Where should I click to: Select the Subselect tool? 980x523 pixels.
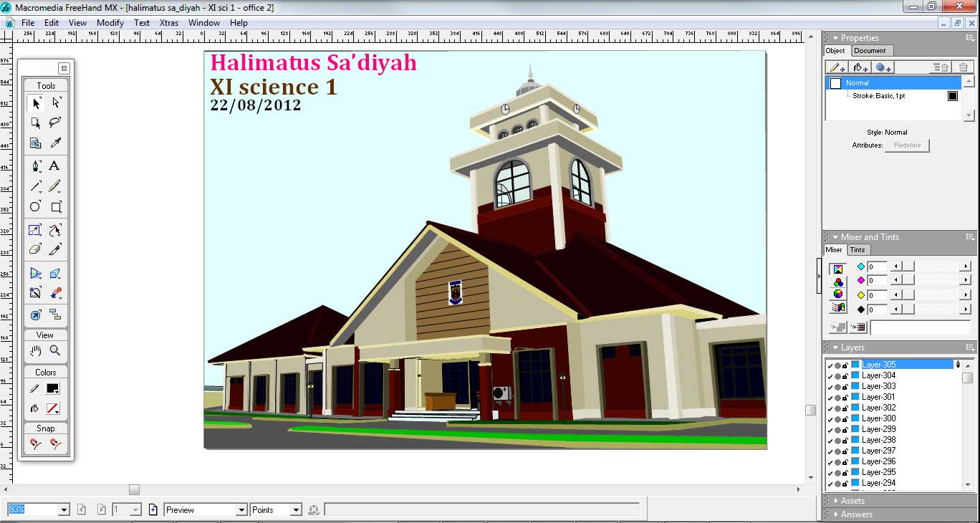[56, 103]
